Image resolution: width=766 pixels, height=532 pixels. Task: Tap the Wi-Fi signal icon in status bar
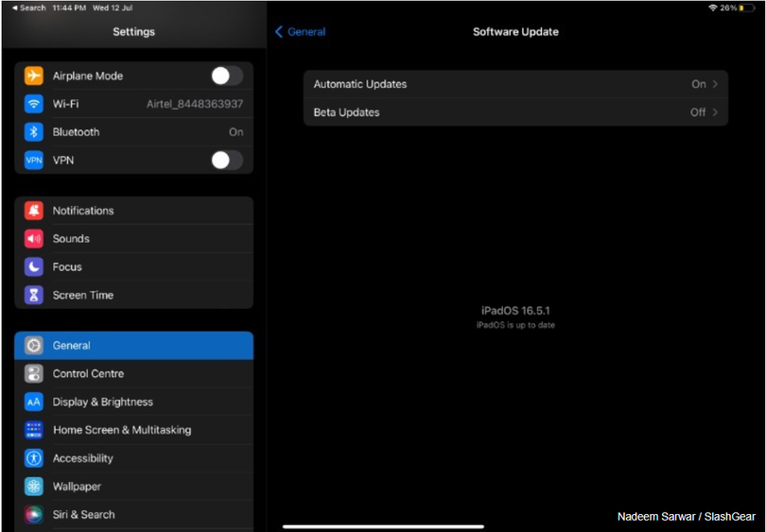(x=713, y=8)
